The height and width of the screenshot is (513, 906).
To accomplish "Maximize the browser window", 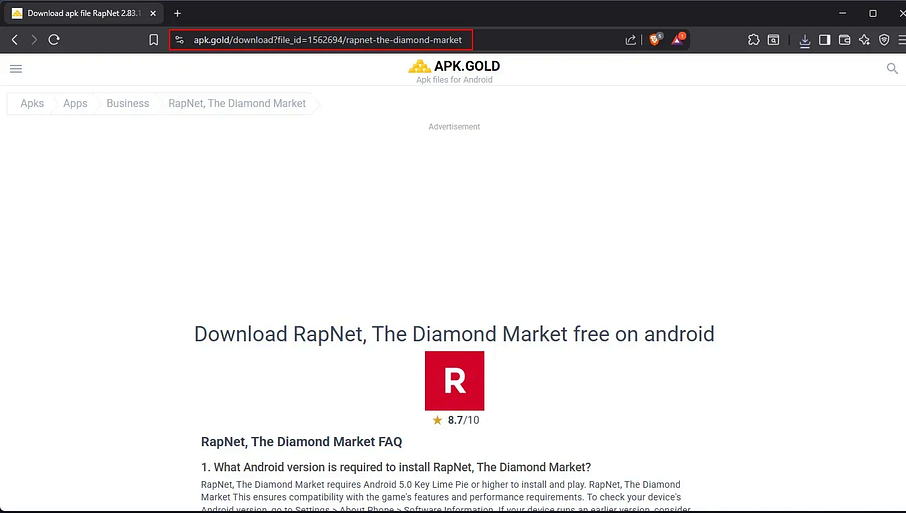I will click(x=873, y=13).
